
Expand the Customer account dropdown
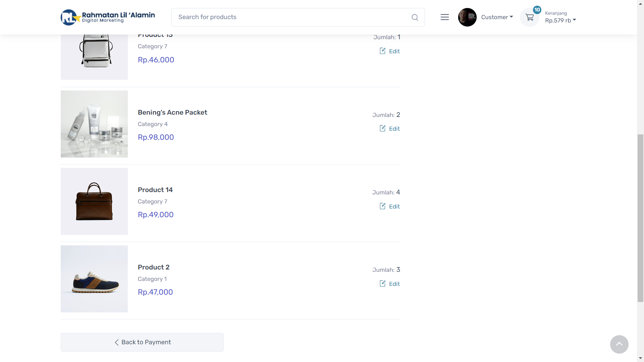pyautogui.click(x=497, y=17)
